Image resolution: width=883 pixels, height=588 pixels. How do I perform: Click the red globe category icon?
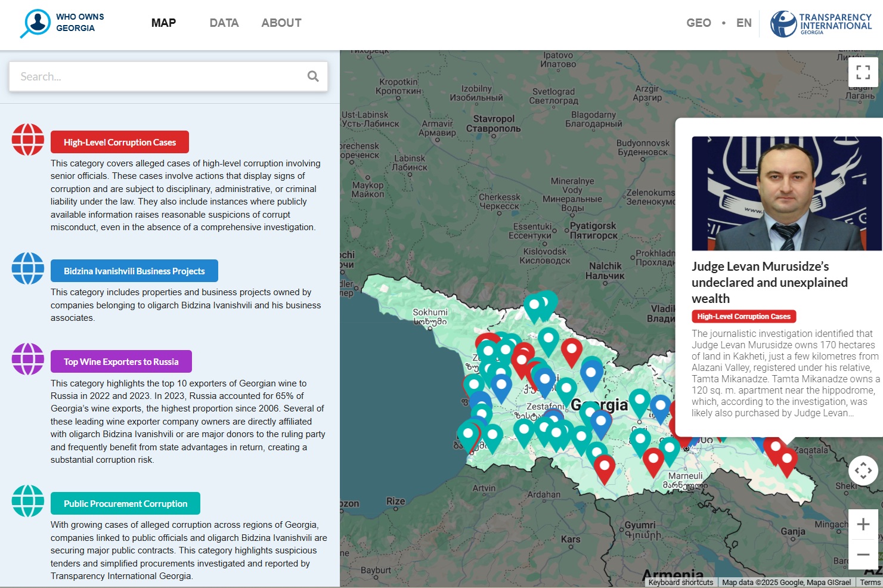(28, 140)
